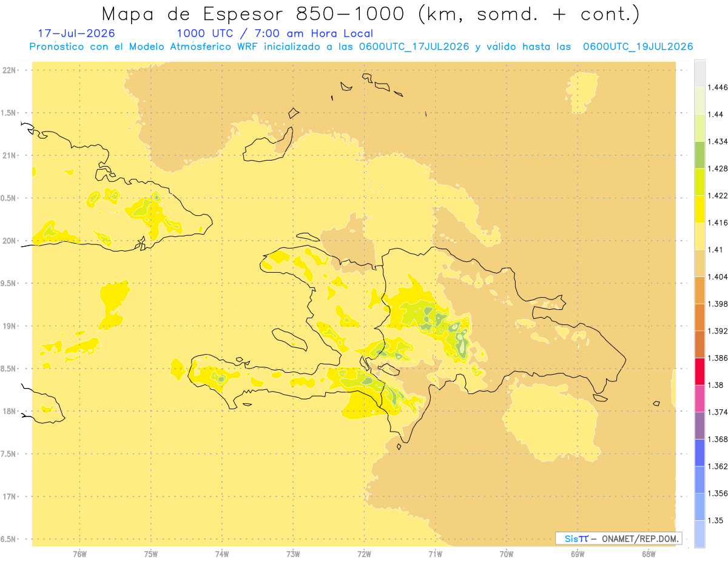Pick the green legend swatch between 1.428 and 1.434
Image resolution: width=728 pixels, height=562 pixels.
click(699, 155)
